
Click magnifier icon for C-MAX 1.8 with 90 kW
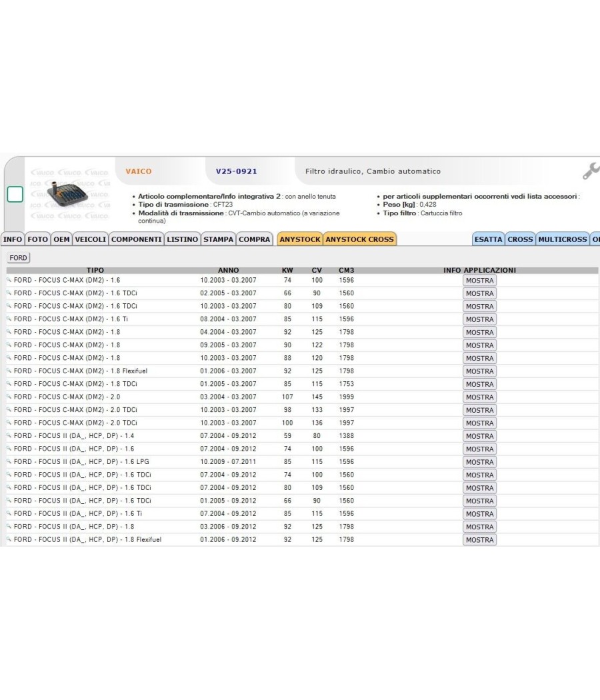[x=9, y=345]
